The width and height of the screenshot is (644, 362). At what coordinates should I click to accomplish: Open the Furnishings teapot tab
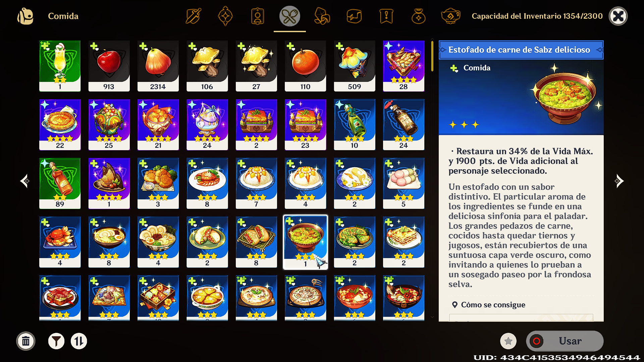click(x=450, y=16)
